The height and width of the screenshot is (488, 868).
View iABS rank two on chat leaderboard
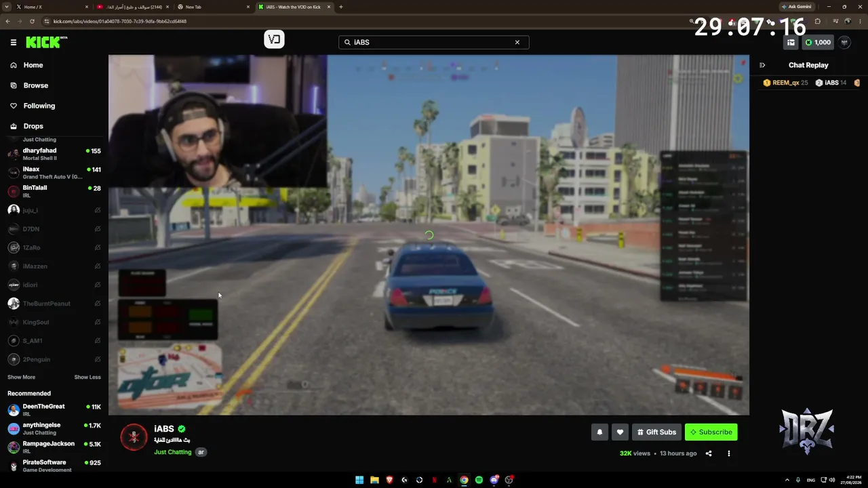pyautogui.click(x=831, y=83)
